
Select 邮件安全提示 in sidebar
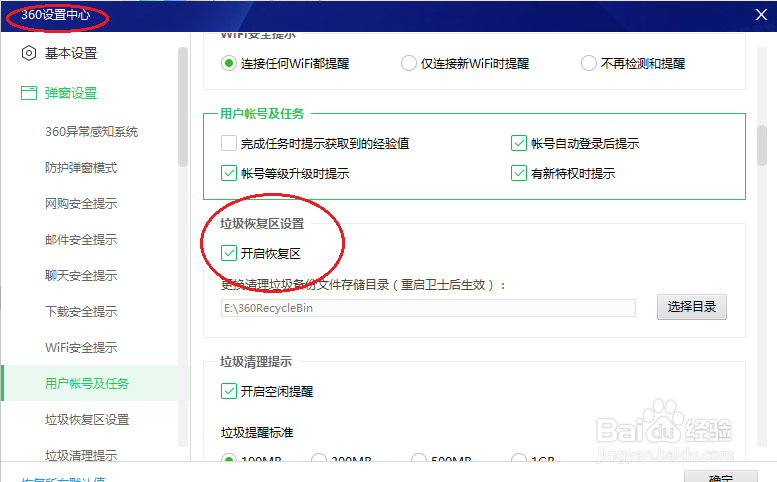click(81, 239)
